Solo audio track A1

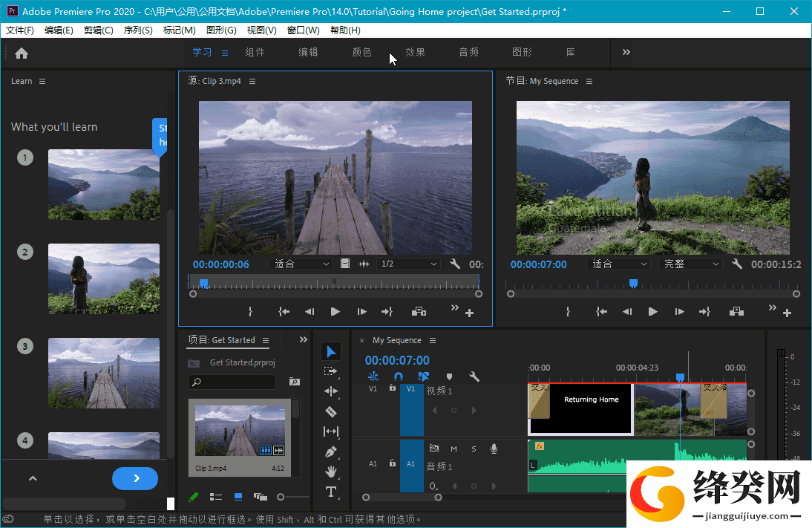coord(474,449)
